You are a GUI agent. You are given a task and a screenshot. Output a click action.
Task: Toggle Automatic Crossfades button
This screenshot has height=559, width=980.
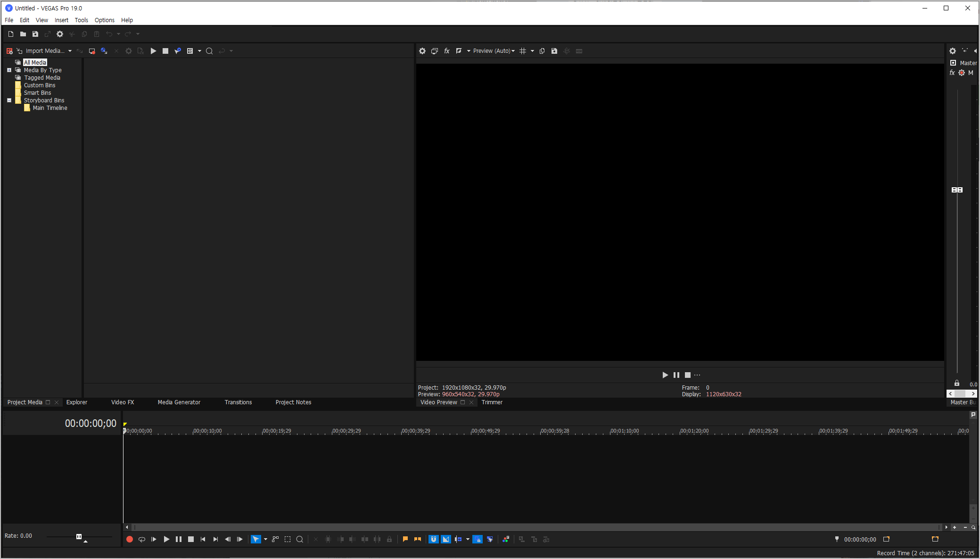pyautogui.click(x=446, y=539)
